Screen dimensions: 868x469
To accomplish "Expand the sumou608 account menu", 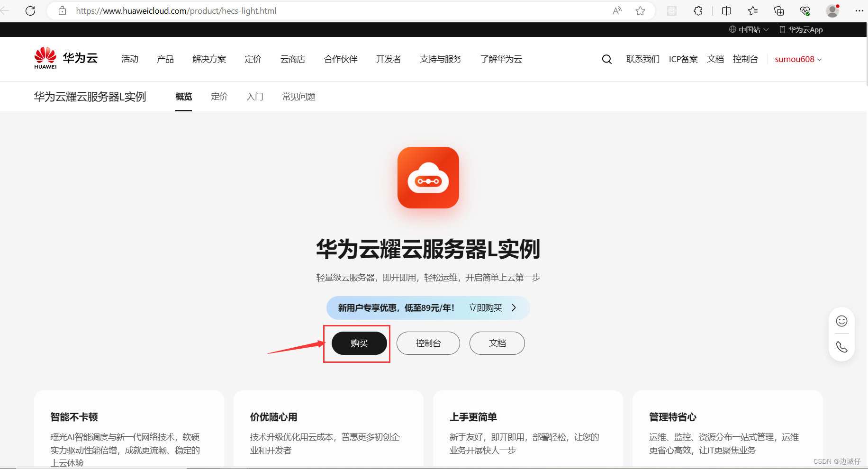I will click(798, 59).
